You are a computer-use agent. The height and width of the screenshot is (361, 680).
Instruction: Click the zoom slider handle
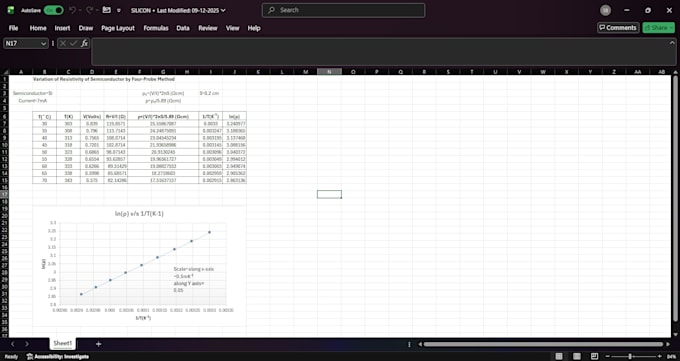(x=630, y=356)
